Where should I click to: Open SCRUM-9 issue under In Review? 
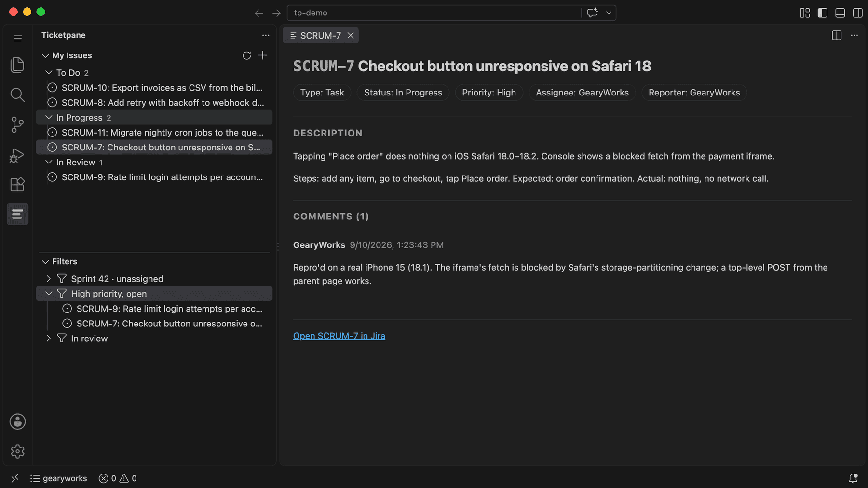pos(154,177)
